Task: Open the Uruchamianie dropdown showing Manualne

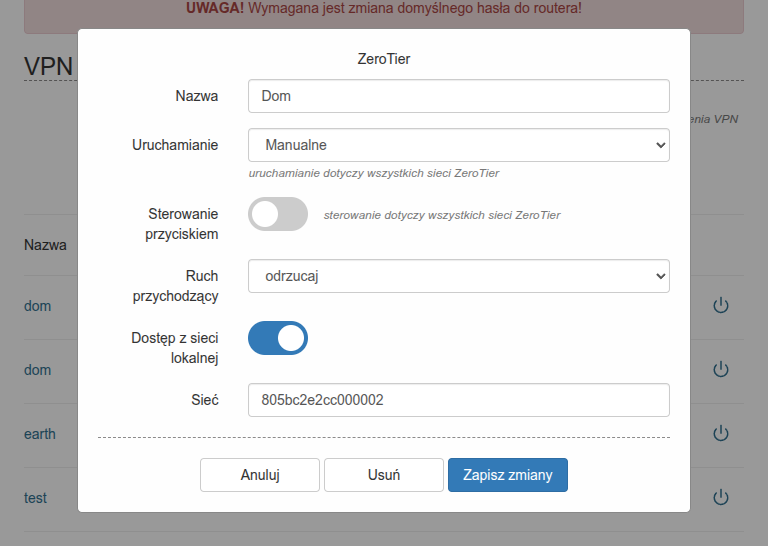Action: [458, 145]
